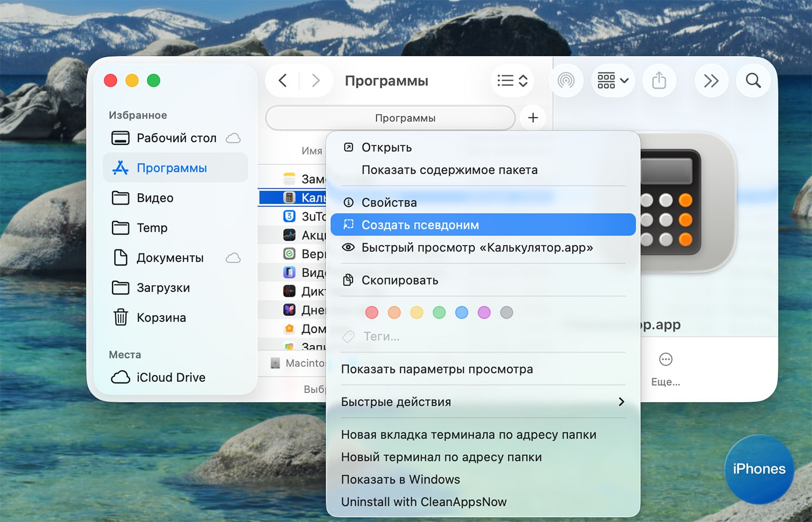The height and width of the screenshot is (522, 812).
Task: Go back with the left chevron
Action: pos(283,81)
